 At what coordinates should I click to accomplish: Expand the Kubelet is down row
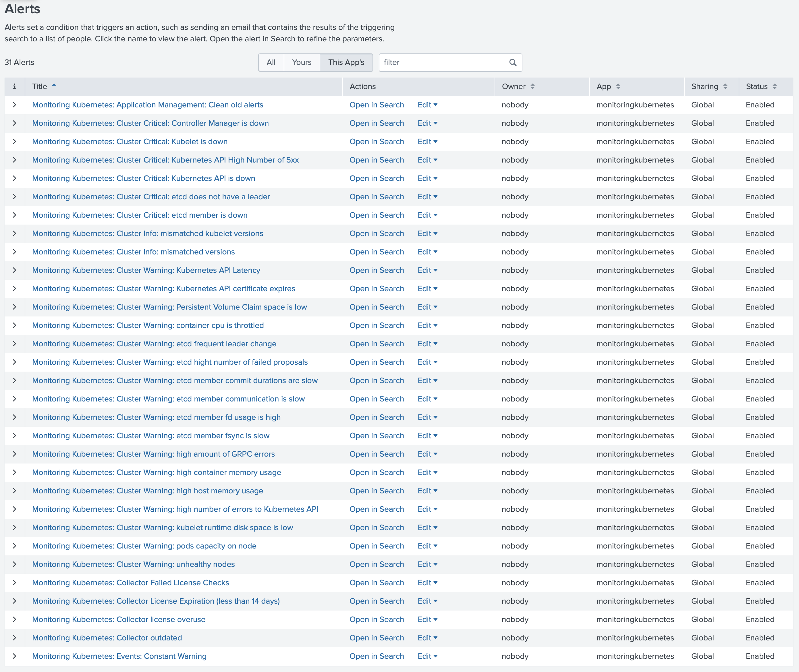[14, 141]
